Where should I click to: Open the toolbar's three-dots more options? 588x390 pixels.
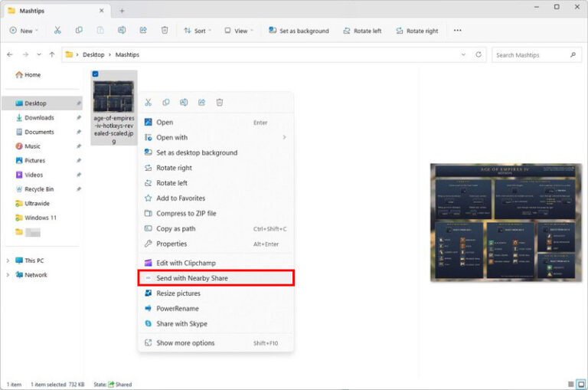[x=458, y=31]
